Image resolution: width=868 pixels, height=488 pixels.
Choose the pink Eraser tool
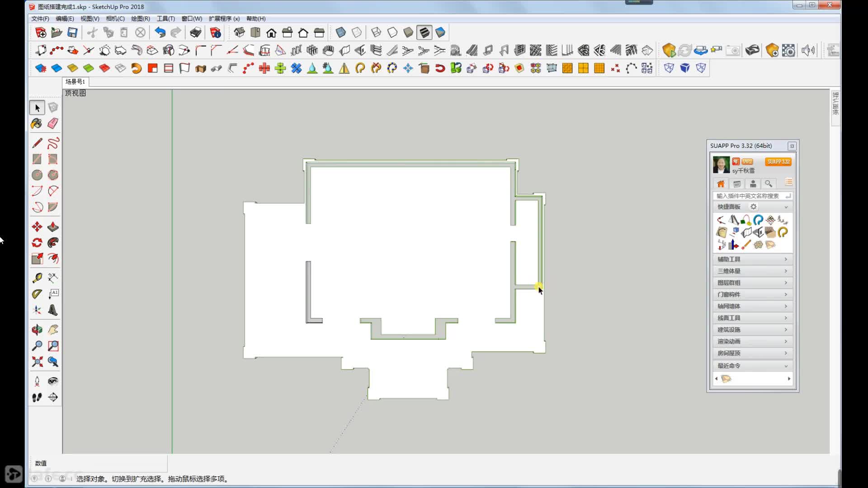tap(53, 123)
